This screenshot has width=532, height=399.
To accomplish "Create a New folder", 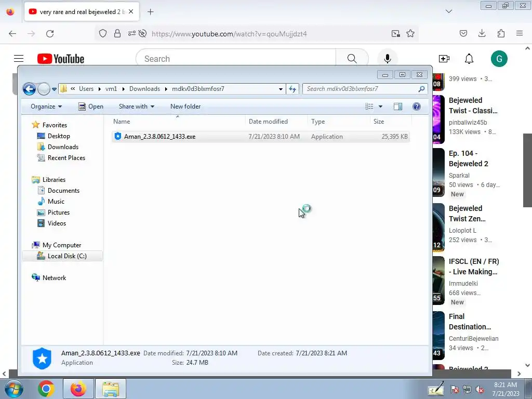I will point(185,107).
